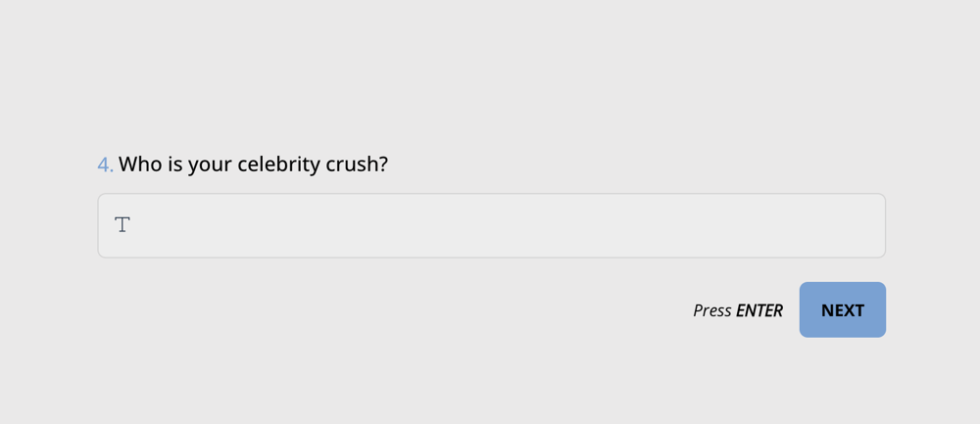
Task: Advance to the next question with NEXT
Action: [x=842, y=310]
